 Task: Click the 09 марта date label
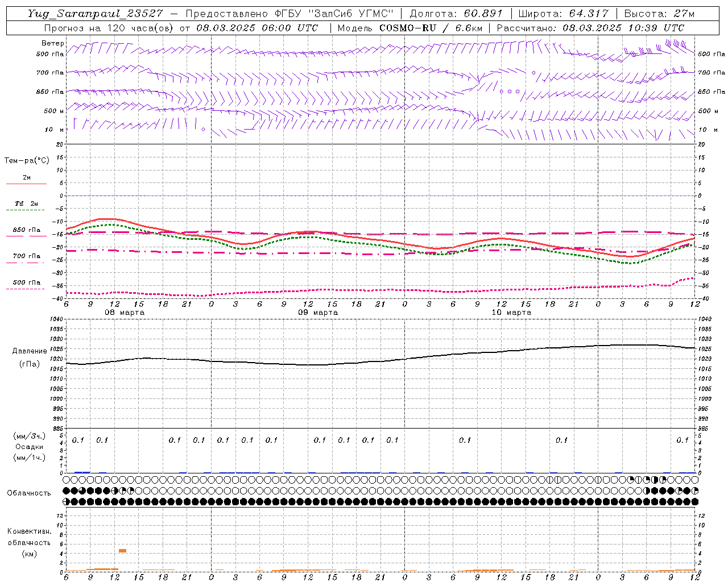coord(318,313)
